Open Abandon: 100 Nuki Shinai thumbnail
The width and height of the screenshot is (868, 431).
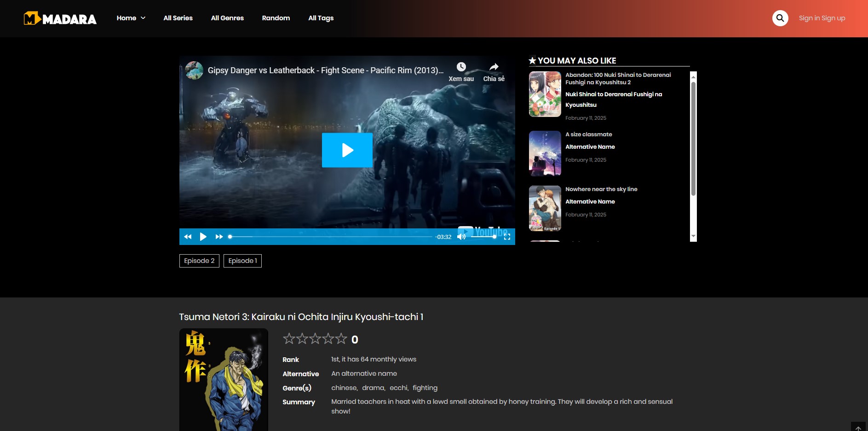tap(545, 94)
